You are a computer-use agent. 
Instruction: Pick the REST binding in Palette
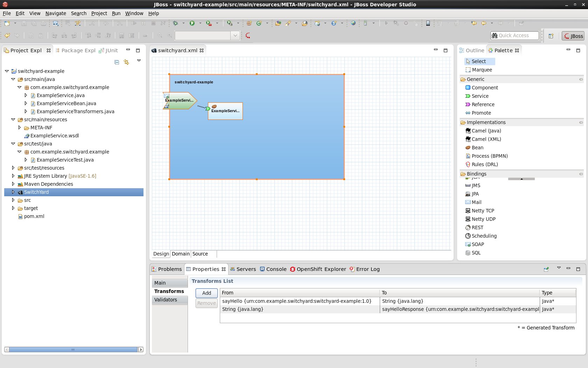(x=474, y=227)
